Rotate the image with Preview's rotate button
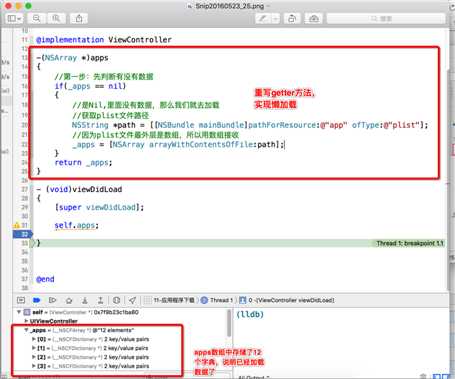Screen dimensions: 455x379 point(292,18)
